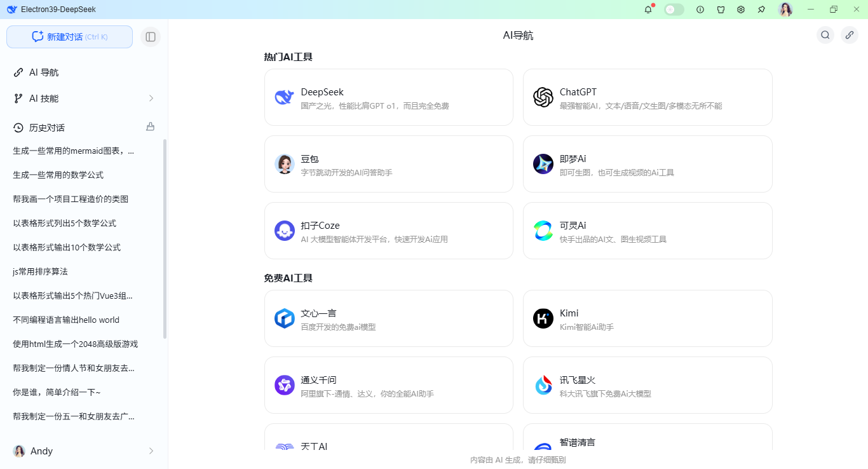Click Kimi description Kimi智能Ai助手
The image size is (868, 469).
click(587, 327)
